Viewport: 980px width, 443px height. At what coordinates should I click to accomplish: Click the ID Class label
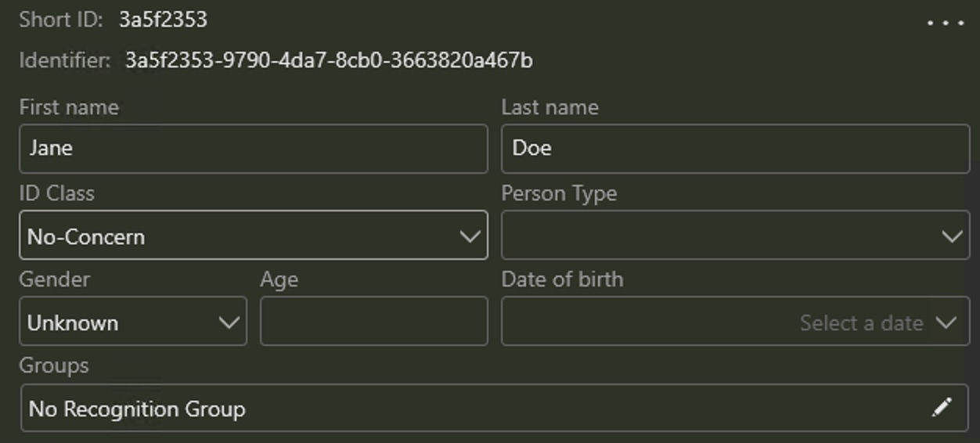tap(56, 193)
